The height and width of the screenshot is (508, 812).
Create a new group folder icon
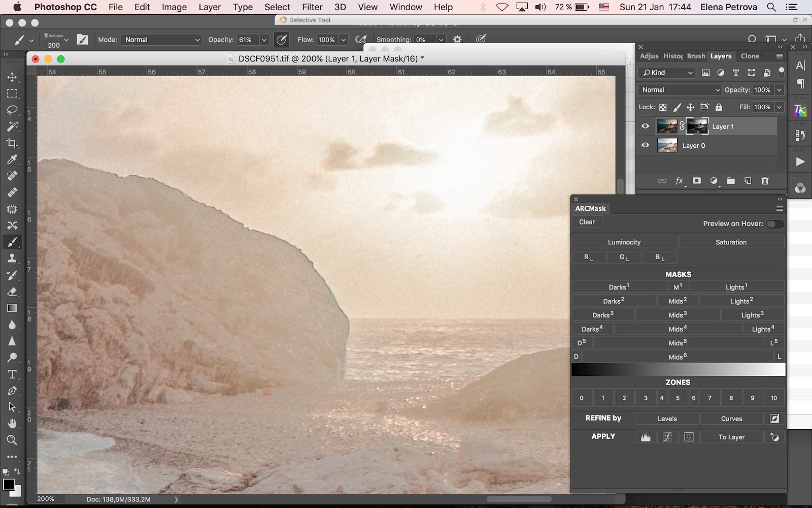(731, 181)
